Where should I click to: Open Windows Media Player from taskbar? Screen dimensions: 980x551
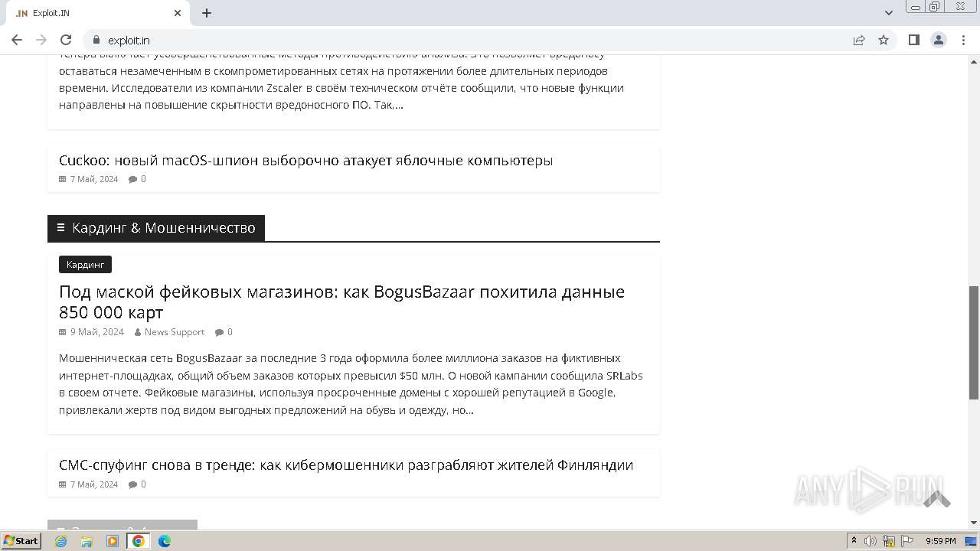113,541
